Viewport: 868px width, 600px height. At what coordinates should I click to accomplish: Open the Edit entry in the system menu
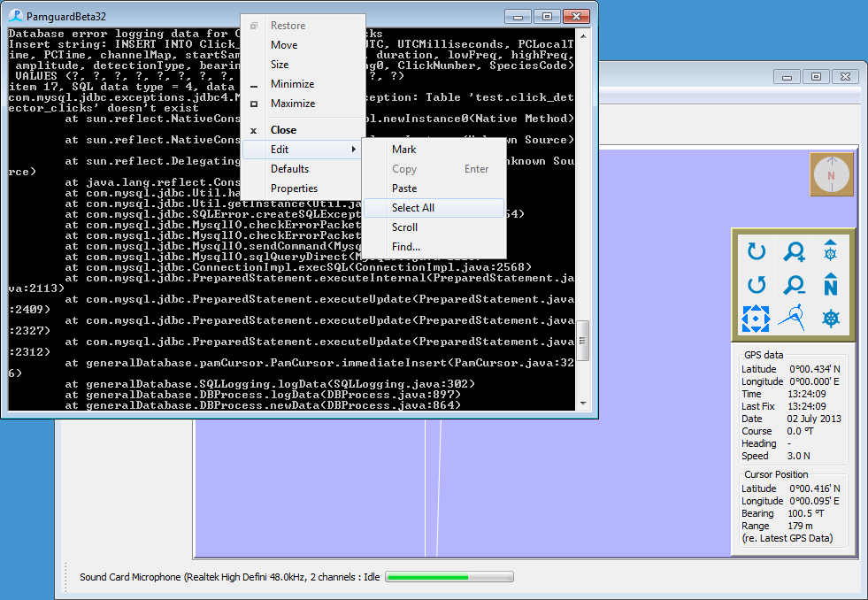point(303,150)
